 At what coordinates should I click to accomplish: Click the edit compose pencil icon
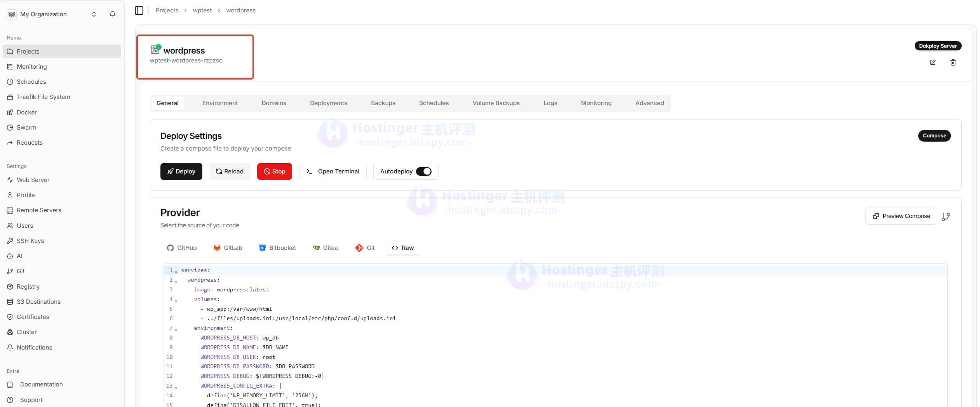pyautogui.click(x=933, y=62)
